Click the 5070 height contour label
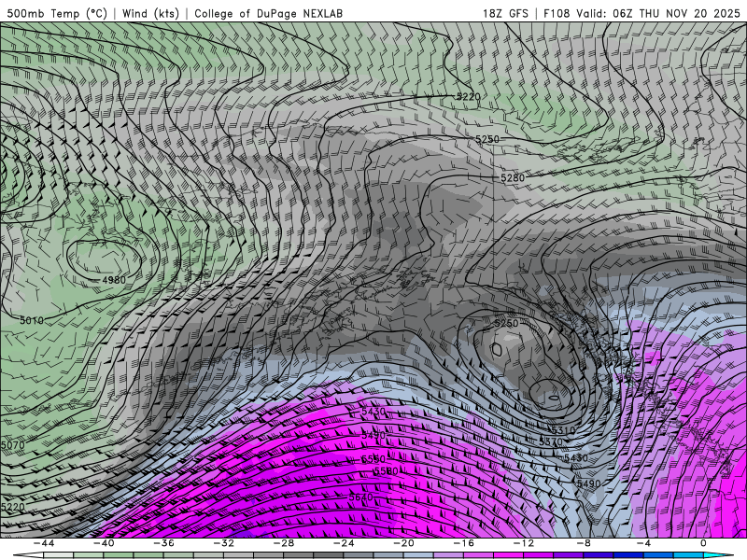Viewport: 747px width, 560px height. (12, 445)
